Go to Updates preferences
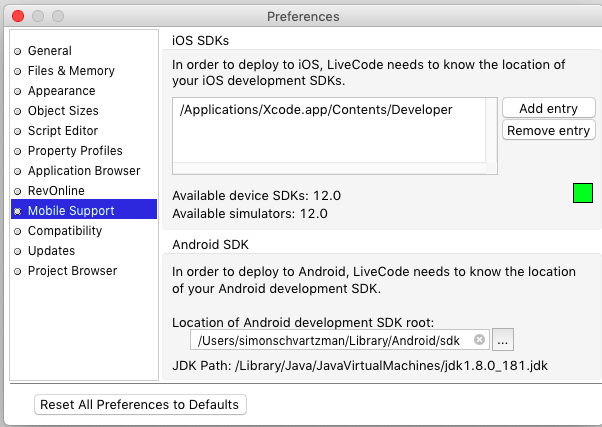This screenshot has height=427, width=602. (x=51, y=251)
